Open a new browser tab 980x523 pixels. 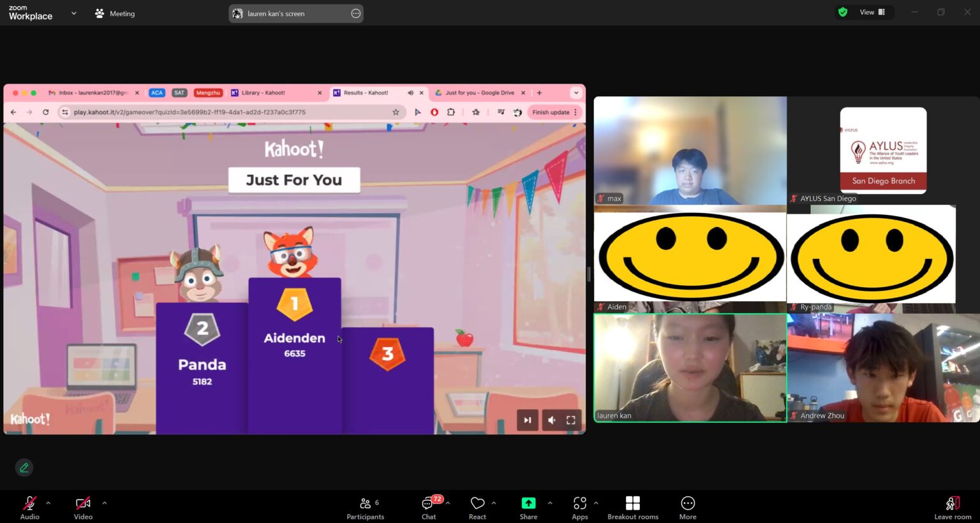539,92
